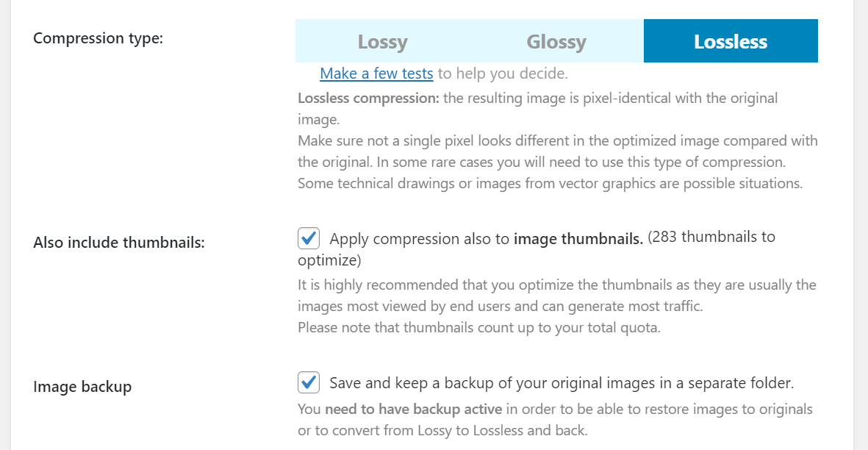Click the 'Make sure not a single pixel' sentence

click(x=557, y=140)
